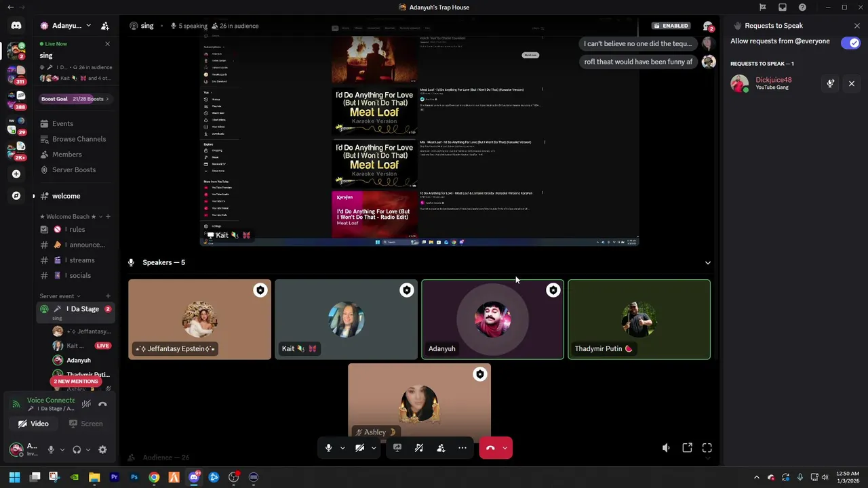Screen dimensions: 868x488
Task: Disconnect from voice in the sidebar panel
Action: click(102, 404)
